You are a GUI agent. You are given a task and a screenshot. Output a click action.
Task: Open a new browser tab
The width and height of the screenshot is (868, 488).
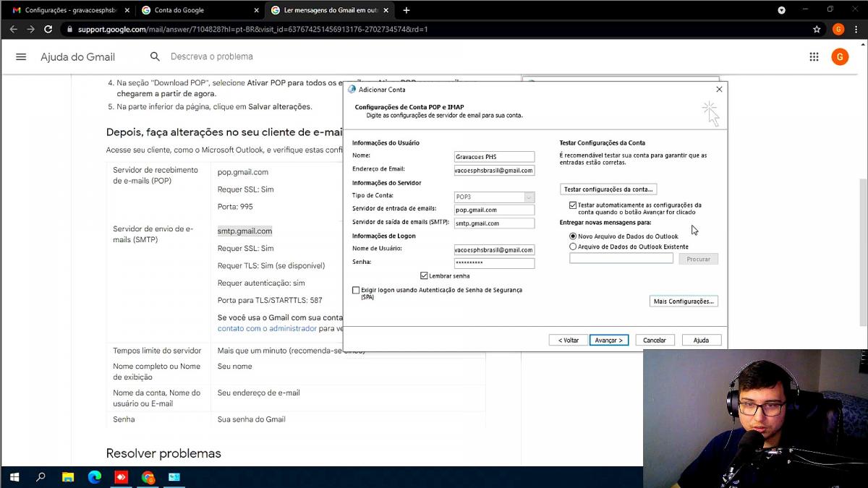[x=407, y=10]
